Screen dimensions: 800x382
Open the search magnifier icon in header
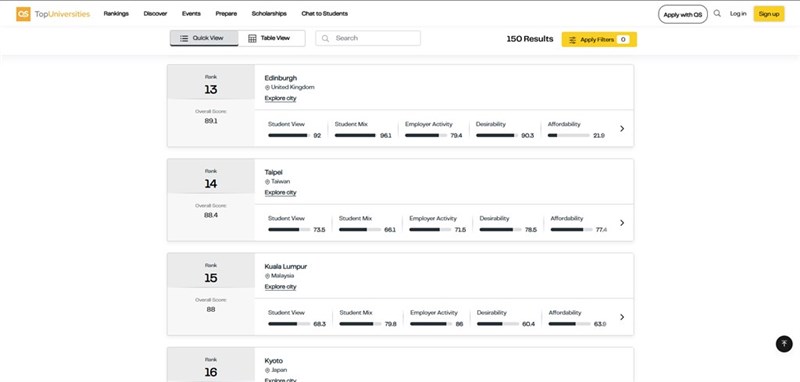717,14
